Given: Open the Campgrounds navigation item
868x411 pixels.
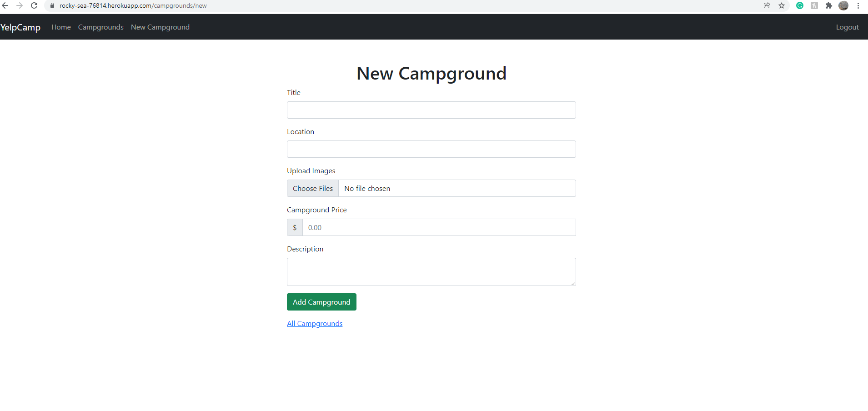Looking at the screenshot, I should click(100, 27).
